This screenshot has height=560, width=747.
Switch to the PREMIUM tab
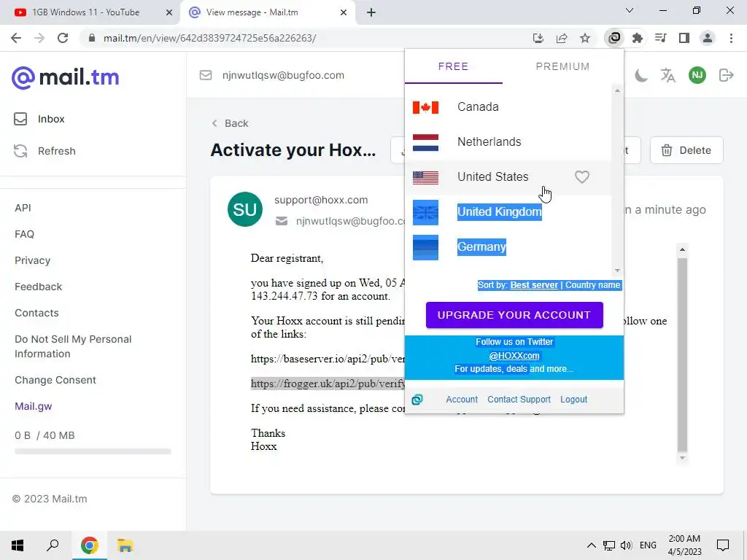(x=562, y=66)
